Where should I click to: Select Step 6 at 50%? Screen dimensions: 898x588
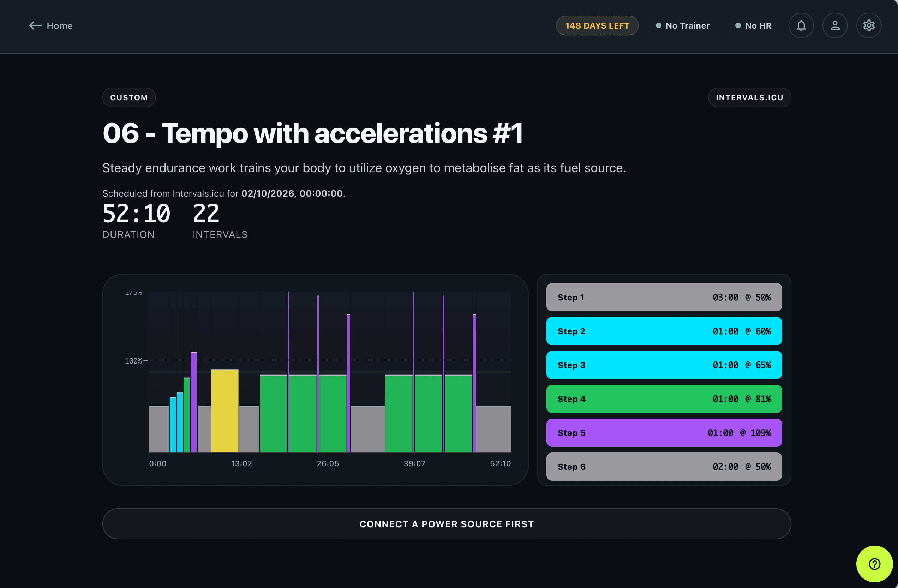tap(664, 467)
